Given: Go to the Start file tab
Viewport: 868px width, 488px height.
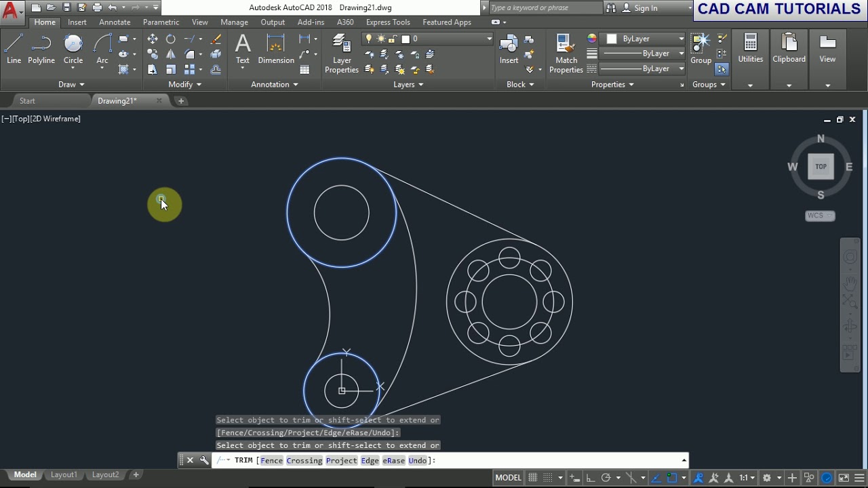Looking at the screenshot, I should [27, 101].
